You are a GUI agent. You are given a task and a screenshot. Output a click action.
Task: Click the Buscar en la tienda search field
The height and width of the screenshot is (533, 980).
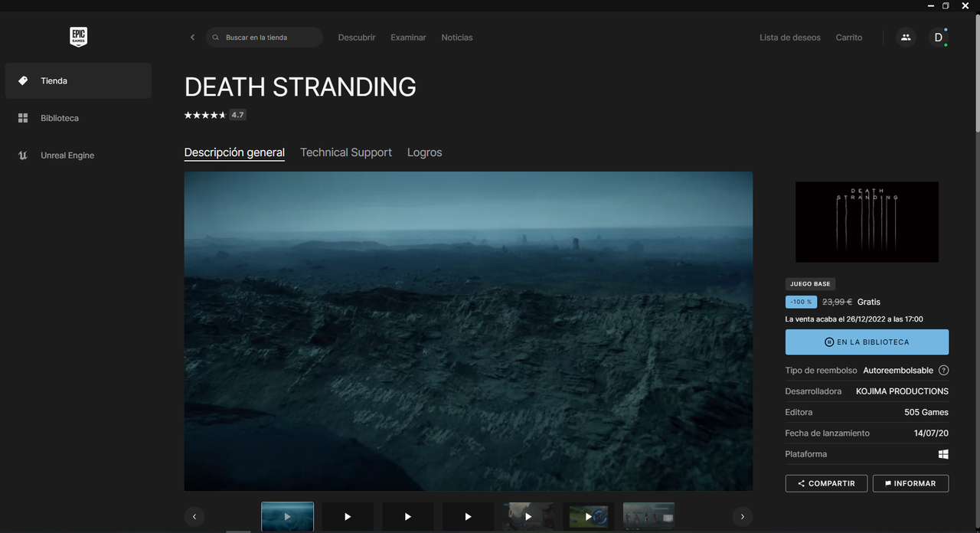(264, 38)
